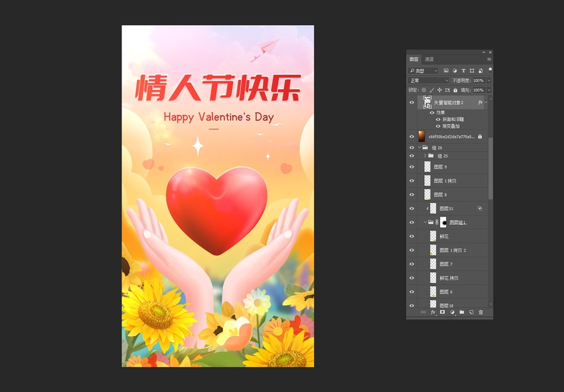The image size is (564, 392).
Task: Hide the 矢量智能对象 2 layer
Action: 412,103
